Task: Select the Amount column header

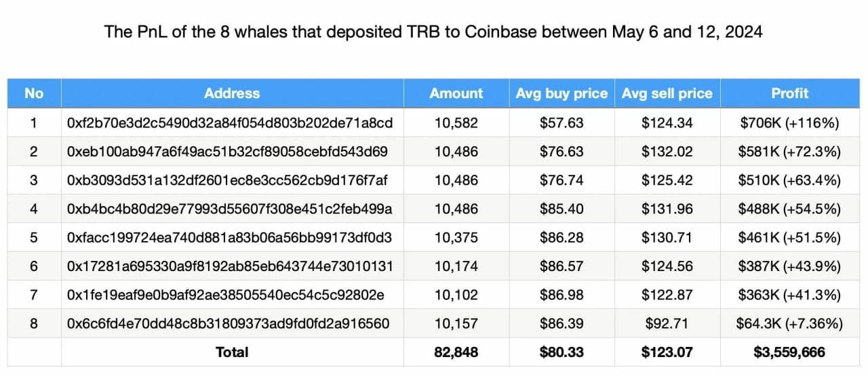Action: click(456, 93)
